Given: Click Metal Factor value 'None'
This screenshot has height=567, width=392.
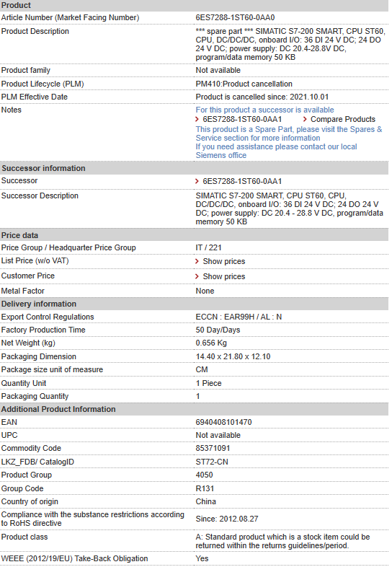Looking at the screenshot, I should pos(205,291).
